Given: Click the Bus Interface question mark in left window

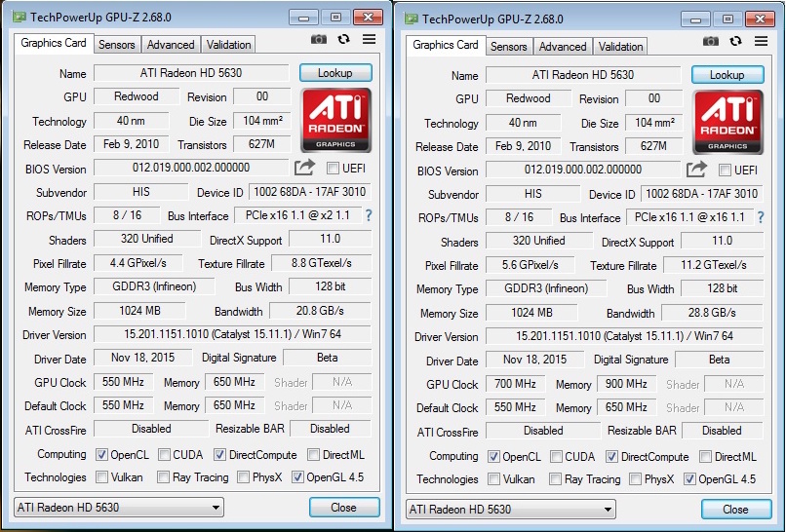Looking at the screenshot, I should point(369,215).
